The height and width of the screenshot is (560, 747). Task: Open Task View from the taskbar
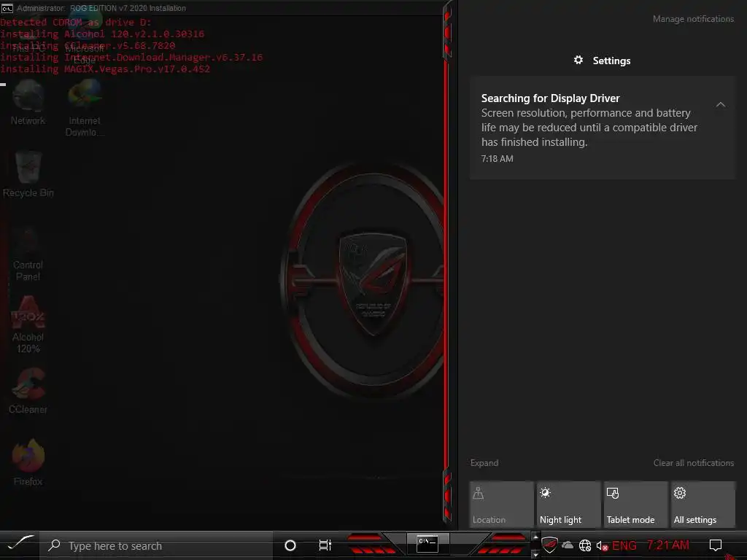point(325,545)
